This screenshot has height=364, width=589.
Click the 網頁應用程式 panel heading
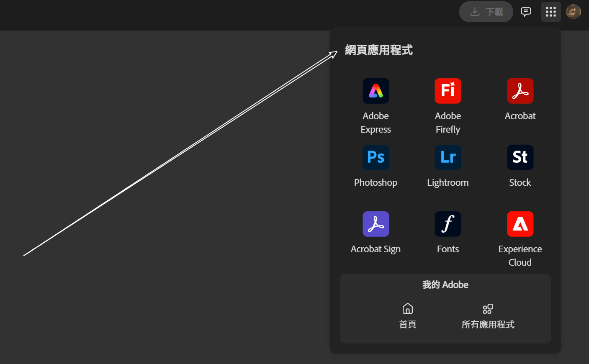pyautogui.click(x=378, y=50)
